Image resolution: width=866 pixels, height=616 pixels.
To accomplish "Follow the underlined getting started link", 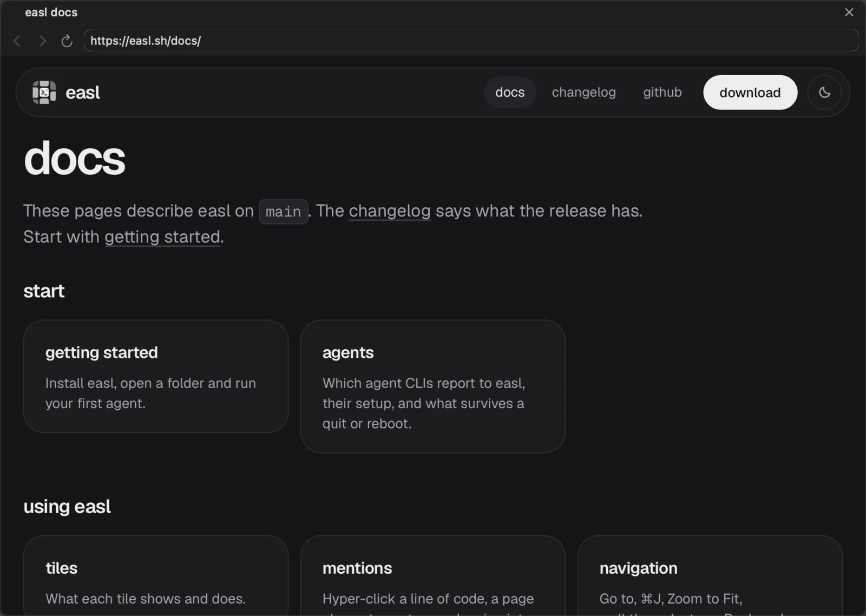I will [162, 237].
